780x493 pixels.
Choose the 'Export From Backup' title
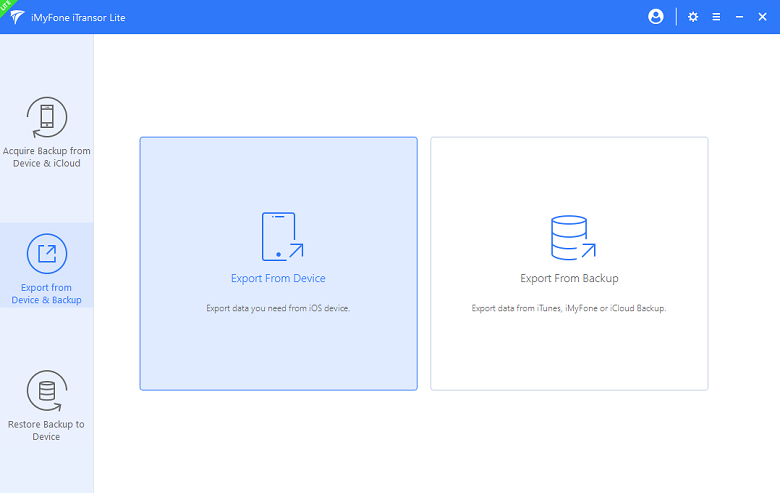tap(569, 278)
